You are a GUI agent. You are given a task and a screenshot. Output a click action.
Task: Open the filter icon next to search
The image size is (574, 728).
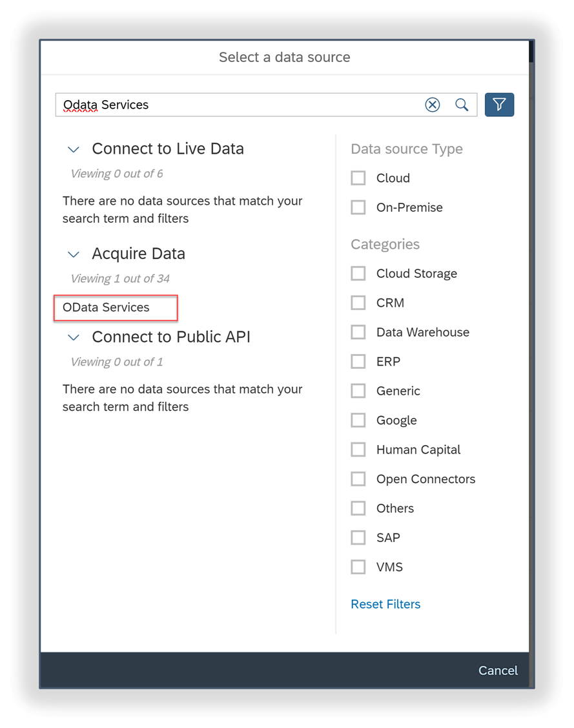tap(499, 104)
